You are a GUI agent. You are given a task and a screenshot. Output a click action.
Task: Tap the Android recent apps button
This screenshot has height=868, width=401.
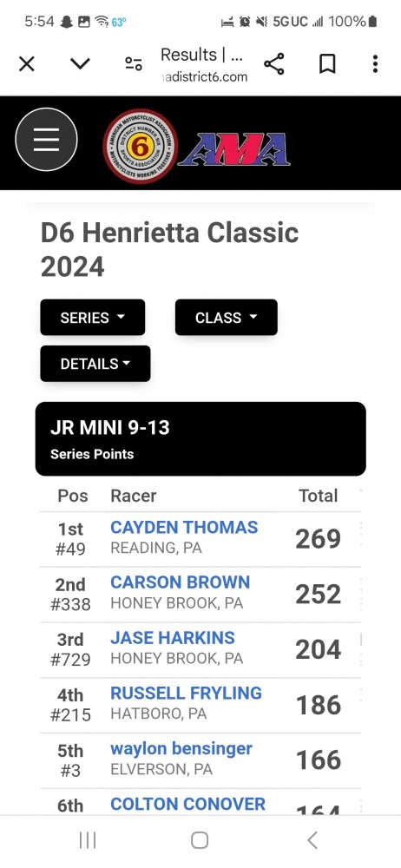[x=88, y=840]
